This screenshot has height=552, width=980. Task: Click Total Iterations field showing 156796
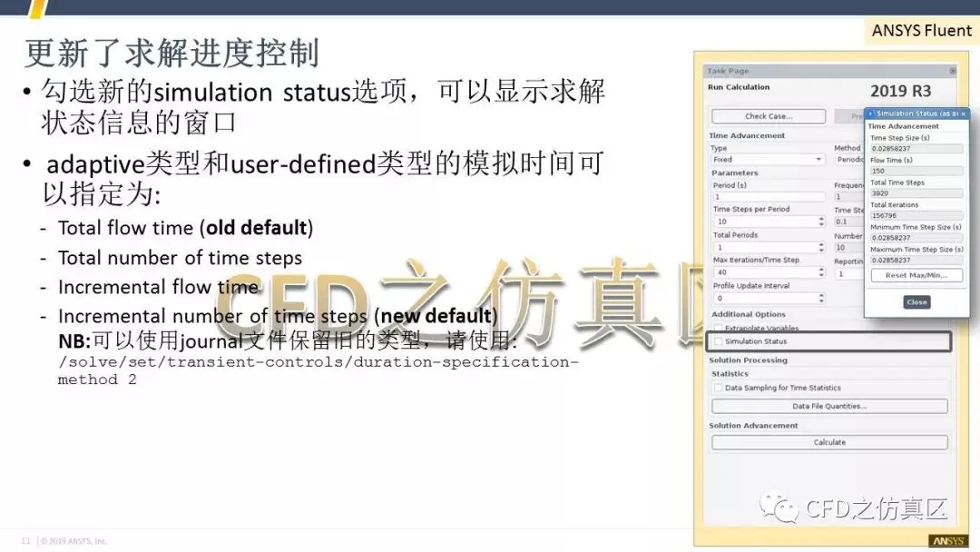pos(916,216)
